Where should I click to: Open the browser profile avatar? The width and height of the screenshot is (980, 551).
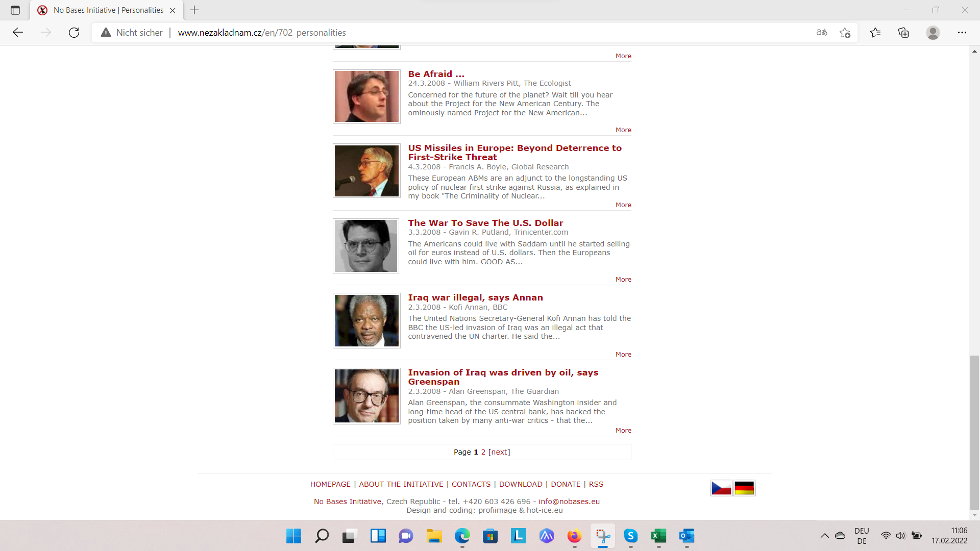coord(933,33)
